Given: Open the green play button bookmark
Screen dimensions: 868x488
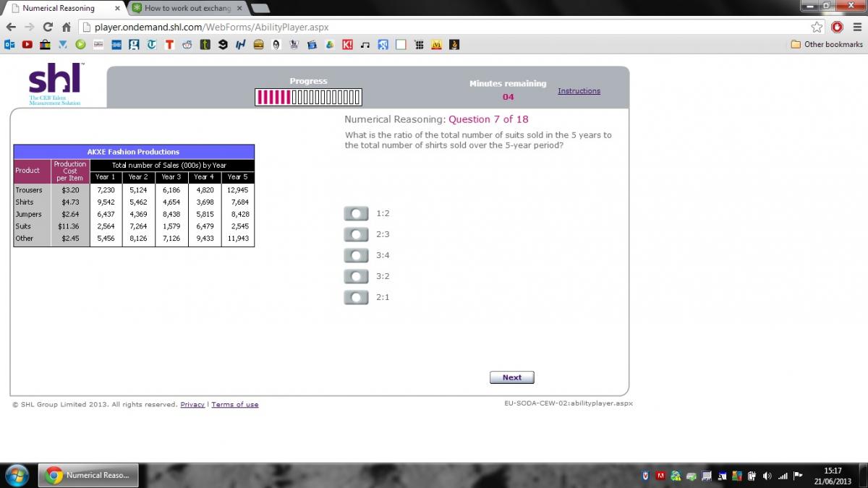Looking at the screenshot, I should [x=80, y=45].
